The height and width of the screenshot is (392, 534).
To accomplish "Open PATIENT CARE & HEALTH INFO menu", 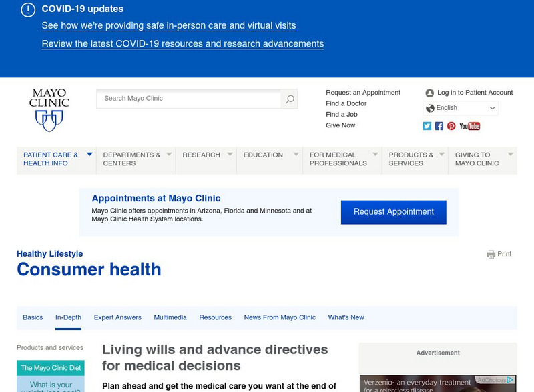I will tap(53, 159).
